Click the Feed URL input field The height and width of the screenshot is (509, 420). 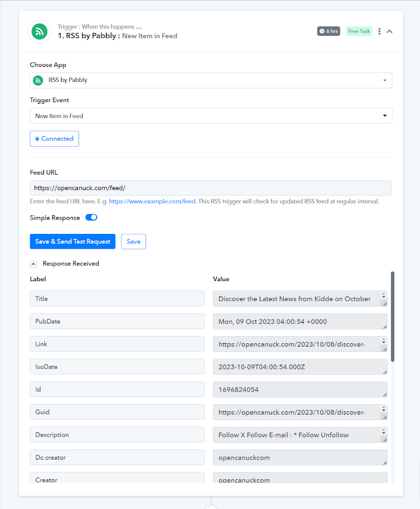pyautogui.click(x=211, y=188)
